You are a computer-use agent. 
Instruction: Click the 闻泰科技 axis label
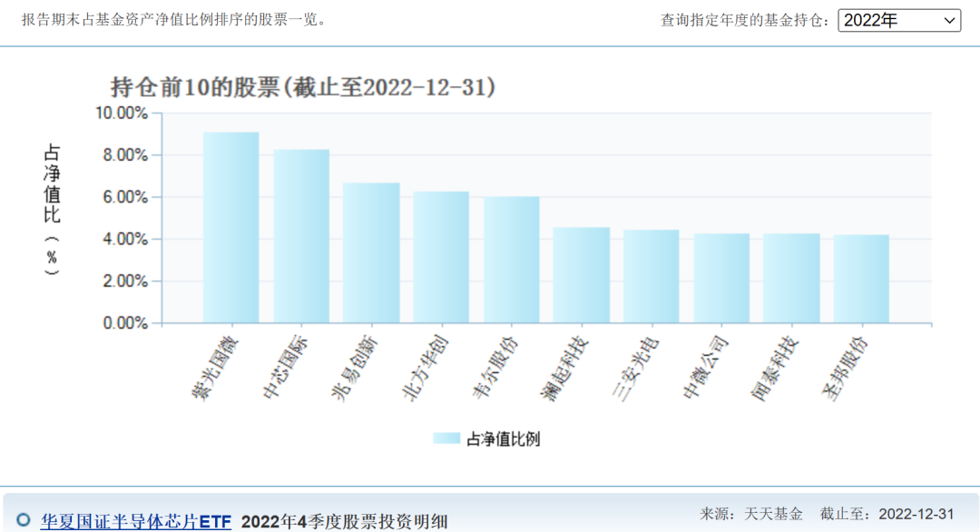(776, 369)
